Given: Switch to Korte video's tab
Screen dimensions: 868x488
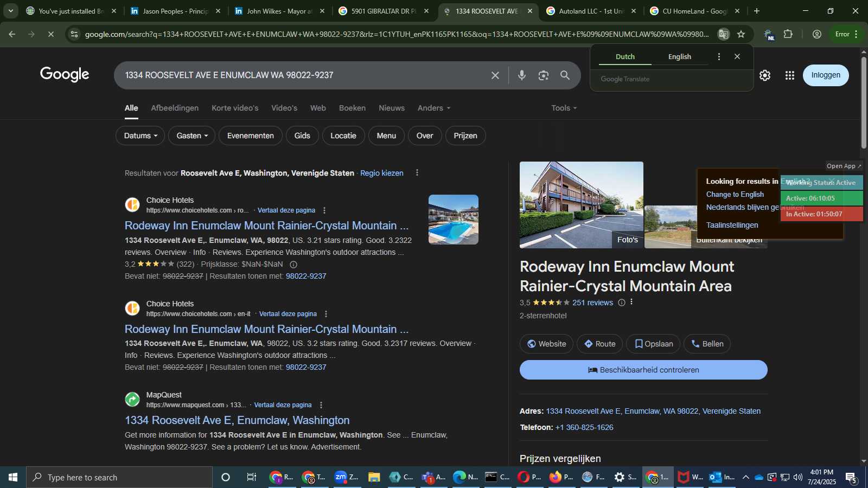Looking at the screenshot, I should coord(235,108).
